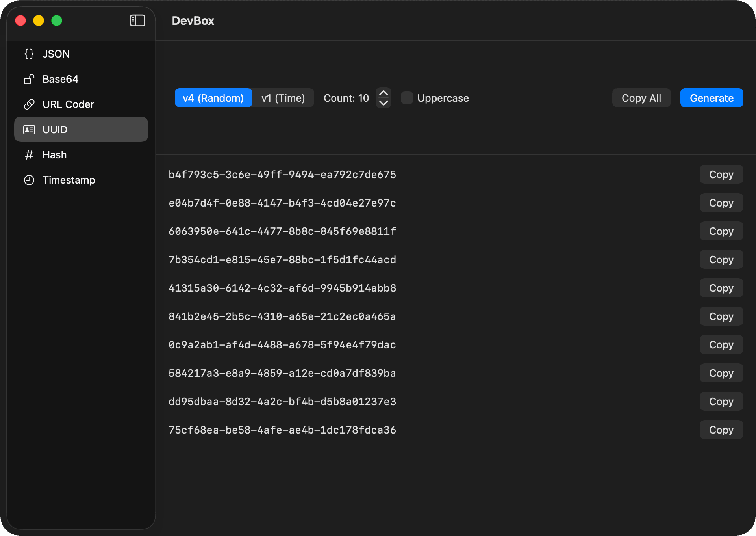This screenshot has width=756, height=536.
Task: Copy the UUID starting with e04b7d4f
Action: point(721,203)
